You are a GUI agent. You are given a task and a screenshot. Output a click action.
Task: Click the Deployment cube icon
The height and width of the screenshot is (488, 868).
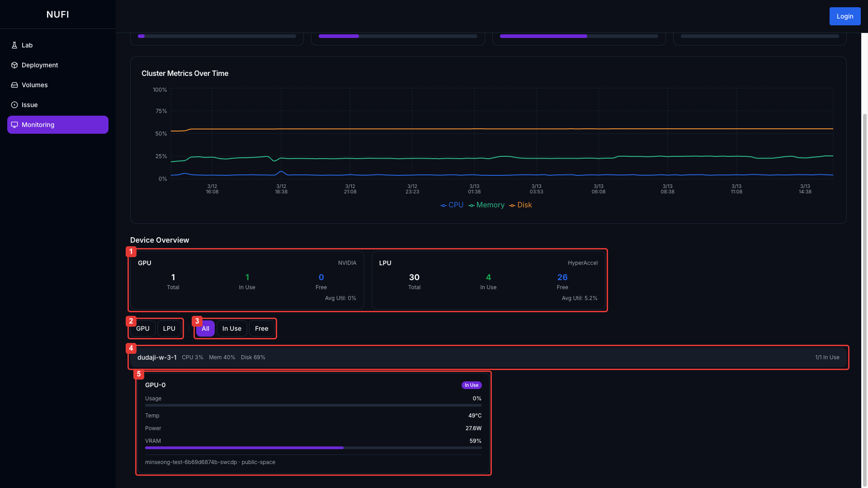pyautogui.click(x=14, y=65)
